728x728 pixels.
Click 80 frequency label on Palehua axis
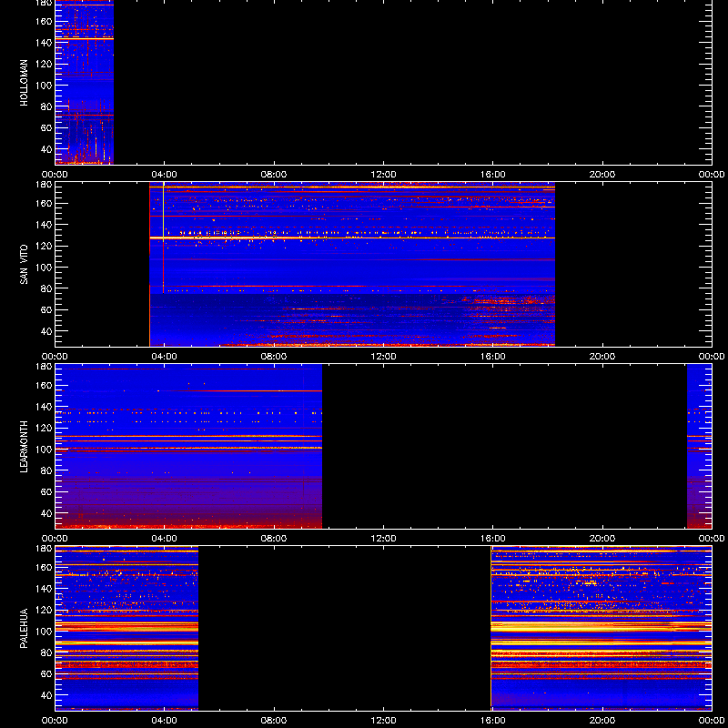(x=46, y=652)
